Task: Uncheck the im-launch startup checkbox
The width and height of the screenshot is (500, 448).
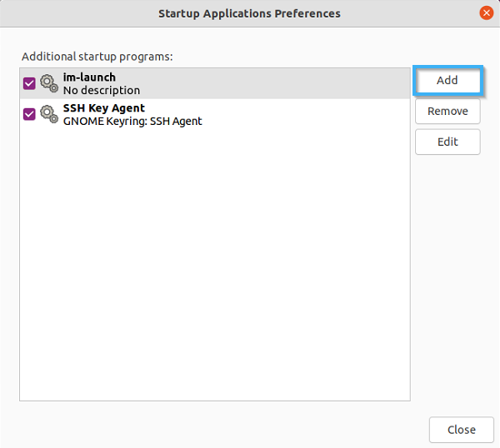Action: click(29, 83)
